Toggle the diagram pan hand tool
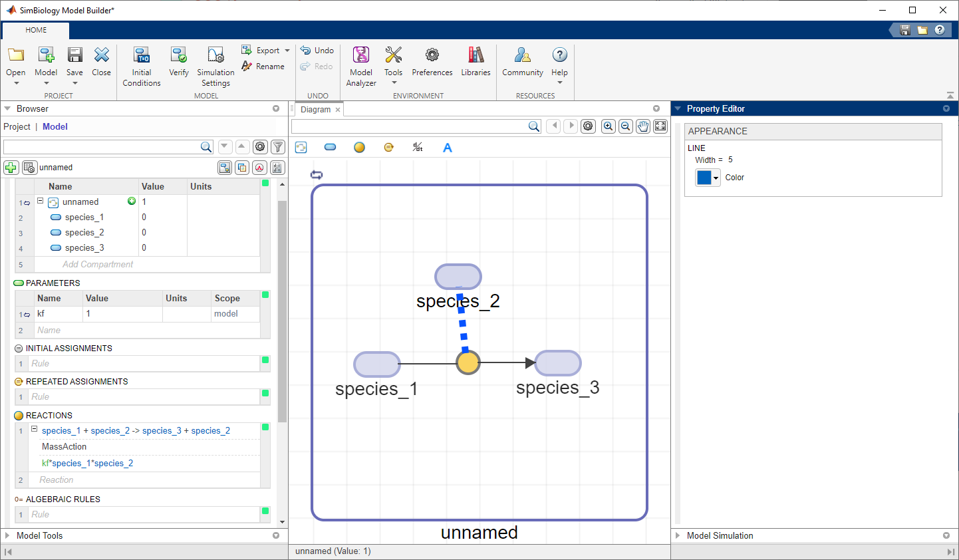 point(642,126)
